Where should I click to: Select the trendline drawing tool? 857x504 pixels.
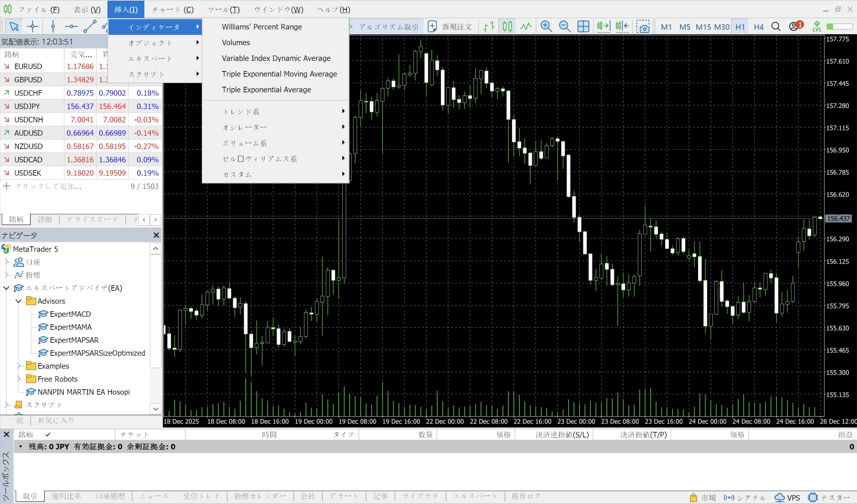90,27
